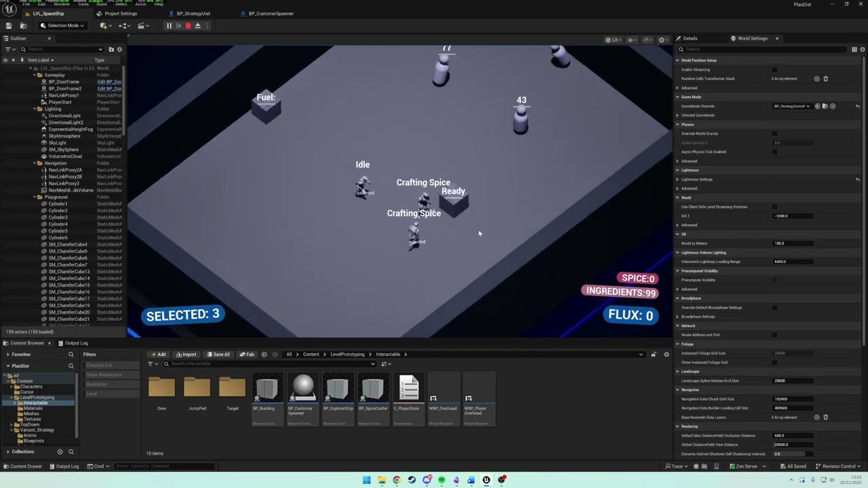
Task: Toggle the Enable Streaming checkbox
Action: pos(774,70)
